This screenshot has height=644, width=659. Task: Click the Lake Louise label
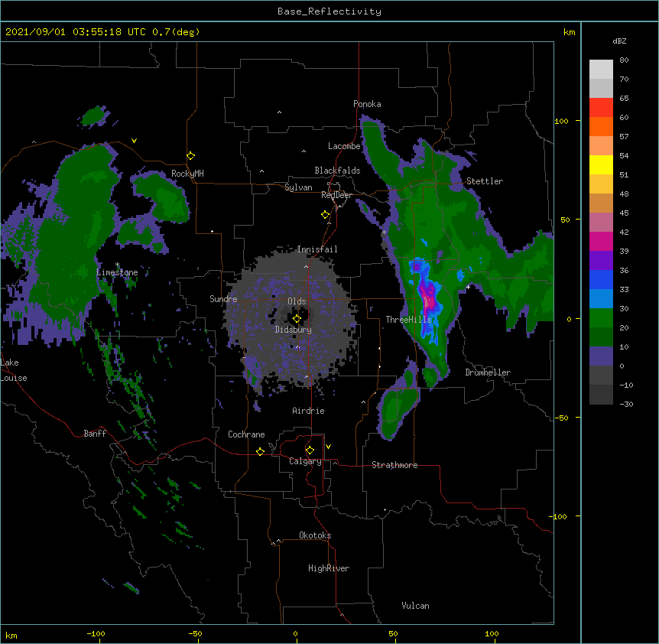coord(14,370)
